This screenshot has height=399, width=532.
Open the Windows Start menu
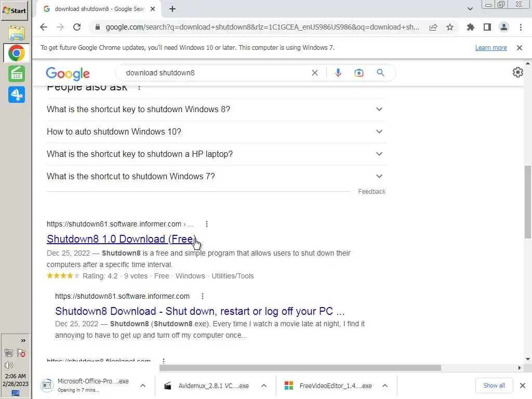14,10
